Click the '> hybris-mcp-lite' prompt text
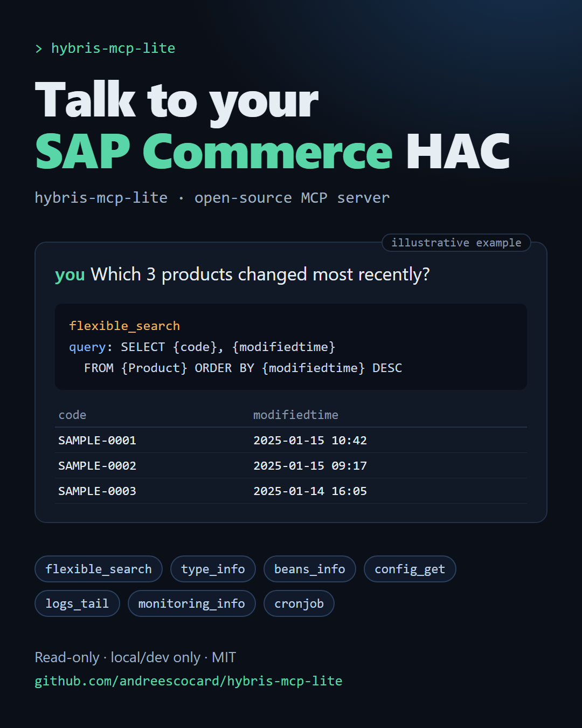 click(x=105, y=48)
